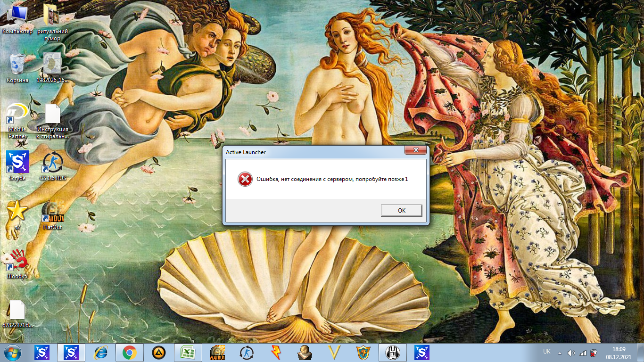Viewport: 644px width, 362px height.
Task: Select the Scryde shortcut on the desktop
Action: [17, 165]
